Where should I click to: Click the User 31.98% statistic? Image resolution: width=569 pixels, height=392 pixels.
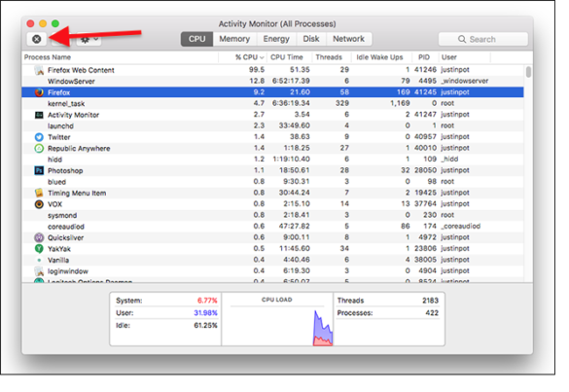(x=166, y=313)
